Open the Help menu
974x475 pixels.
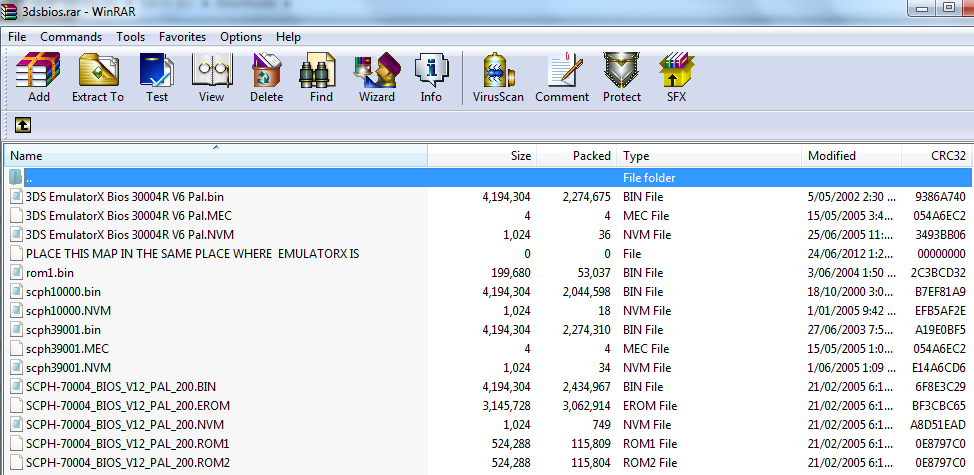point(288,37)
